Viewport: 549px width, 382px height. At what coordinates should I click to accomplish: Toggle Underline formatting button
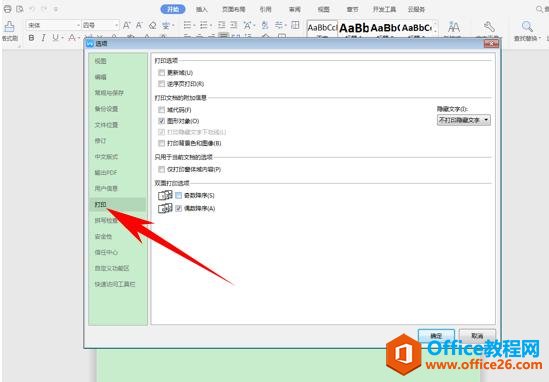point(55,37)
